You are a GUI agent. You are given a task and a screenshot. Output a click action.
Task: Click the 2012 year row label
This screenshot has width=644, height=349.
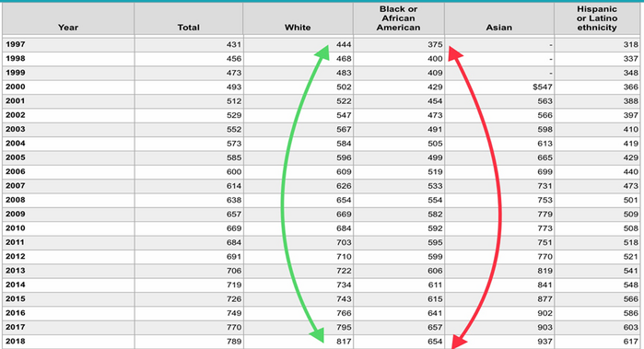point(15,257)
